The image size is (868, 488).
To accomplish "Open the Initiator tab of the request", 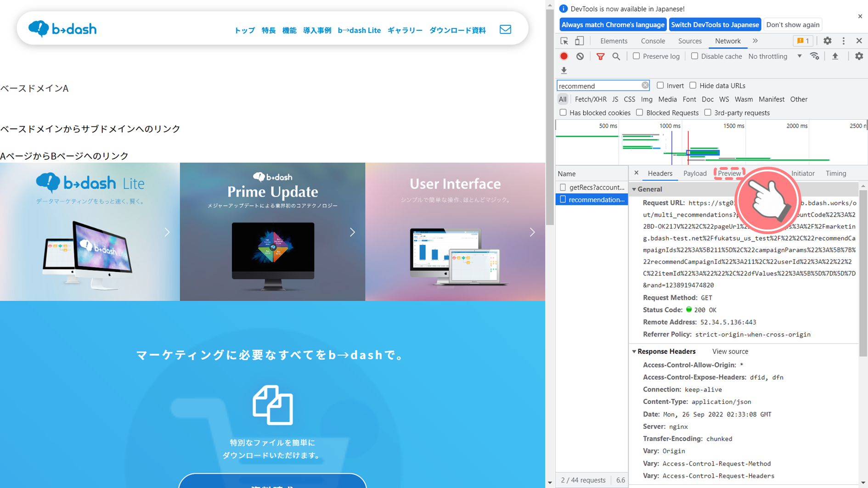I will point(803,173).
